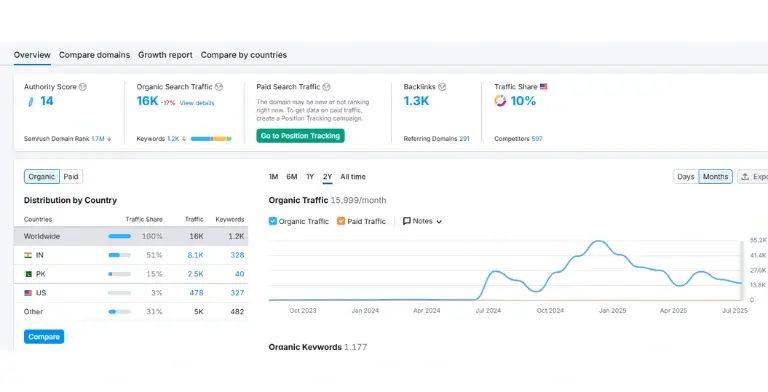Open the Growth report tab

(165, 55)
